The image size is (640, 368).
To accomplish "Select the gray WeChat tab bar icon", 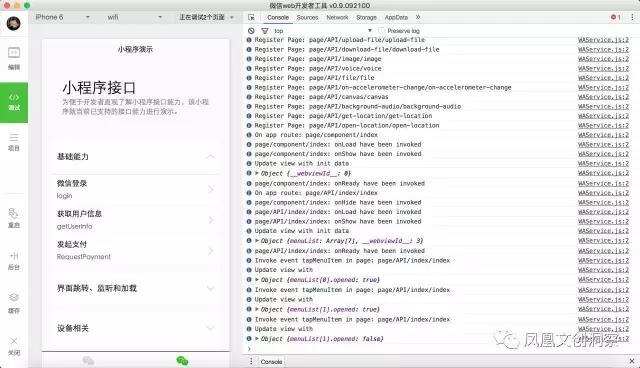I will 88,360.
